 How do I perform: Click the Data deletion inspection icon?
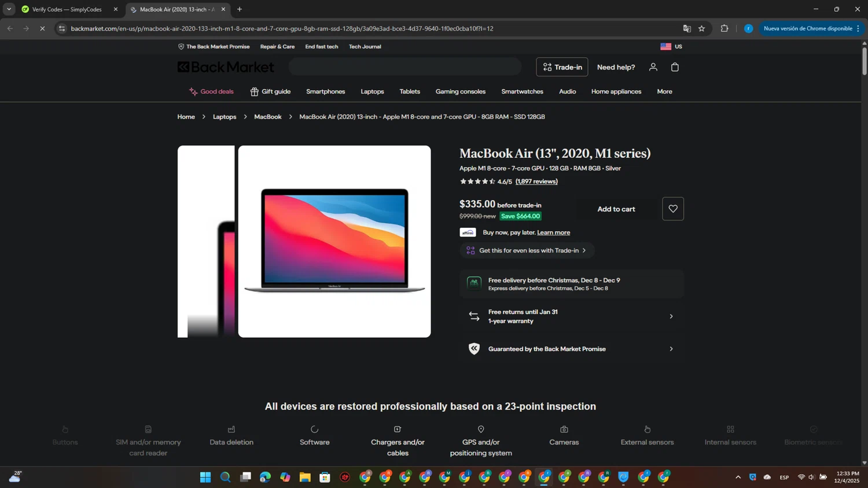click(231, 429)
